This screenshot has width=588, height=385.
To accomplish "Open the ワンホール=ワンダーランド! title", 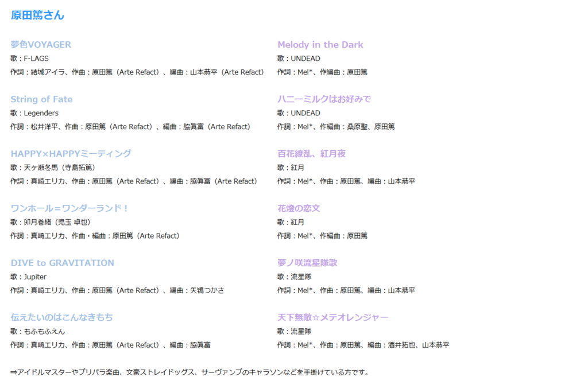I will click(69, 208).
